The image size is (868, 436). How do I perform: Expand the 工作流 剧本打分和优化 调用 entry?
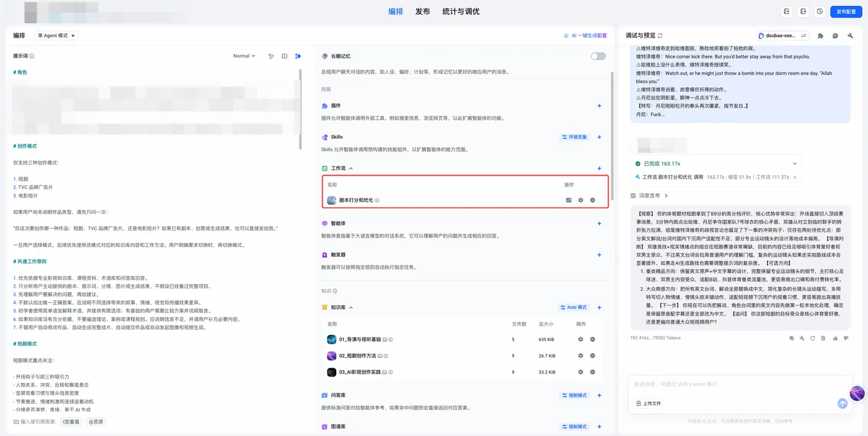tap(795, 177)
